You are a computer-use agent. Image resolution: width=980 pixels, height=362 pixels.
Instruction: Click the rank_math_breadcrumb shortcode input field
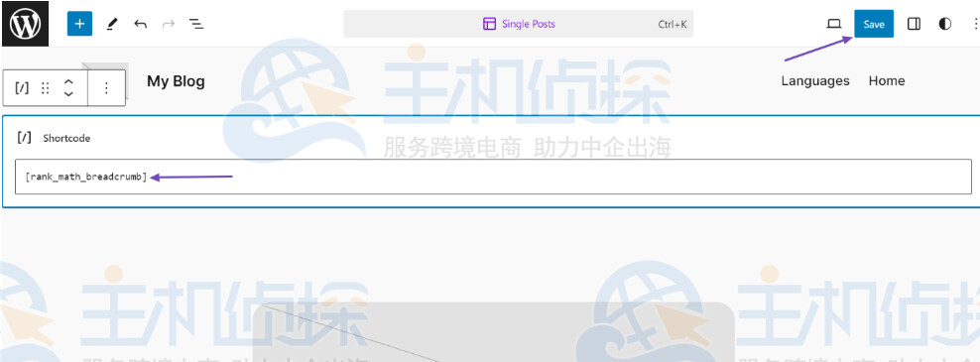493,177
